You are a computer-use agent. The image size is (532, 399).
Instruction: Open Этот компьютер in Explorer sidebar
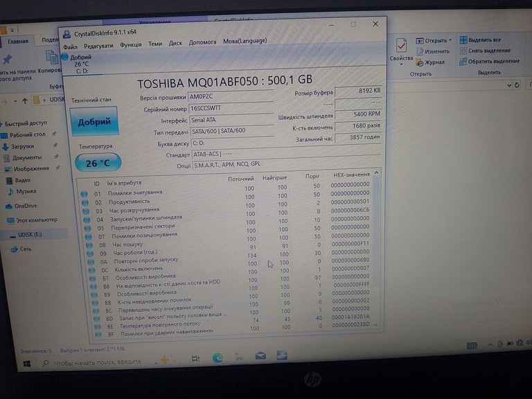click(33, 220)
